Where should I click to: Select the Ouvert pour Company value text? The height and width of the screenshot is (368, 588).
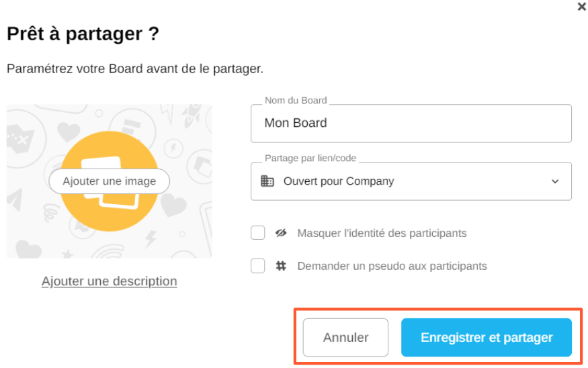point(339,181)
